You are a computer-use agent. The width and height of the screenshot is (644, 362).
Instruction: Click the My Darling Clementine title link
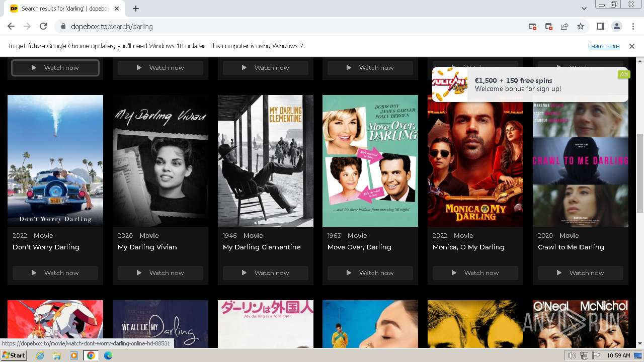(262, 247)
